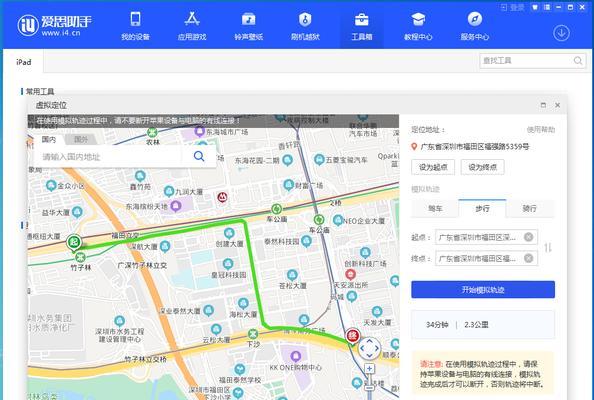Open 教程中心 section
Screen dimensions: 594x400
click(x=418, y=25)
